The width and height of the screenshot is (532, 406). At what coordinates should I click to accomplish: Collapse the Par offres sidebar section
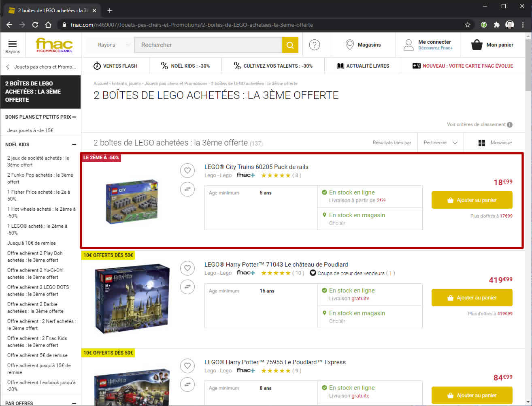[x=74, y=403]
